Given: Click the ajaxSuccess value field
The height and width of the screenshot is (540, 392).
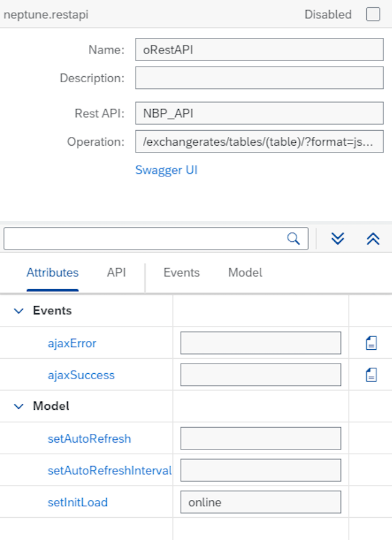Looking at the screenshot, I should point(261,374).
